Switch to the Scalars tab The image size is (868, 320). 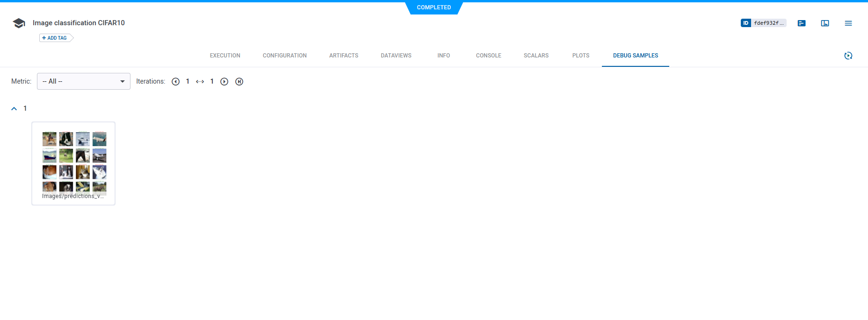pos(536,56)
